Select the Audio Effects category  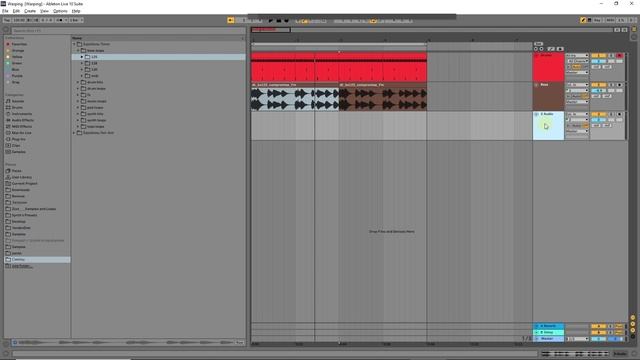pyautogui.click(x=23, y=120)
